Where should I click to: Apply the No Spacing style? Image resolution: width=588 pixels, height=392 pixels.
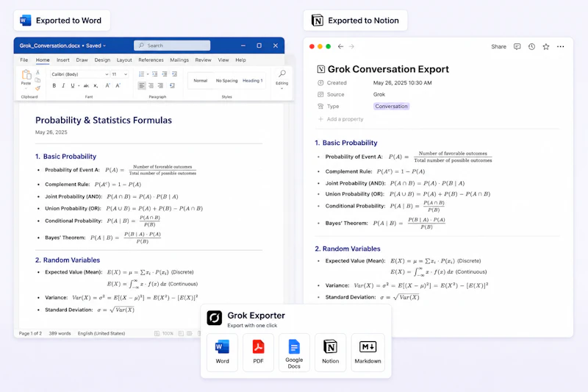pyautogui.click(x=226, y=81)
